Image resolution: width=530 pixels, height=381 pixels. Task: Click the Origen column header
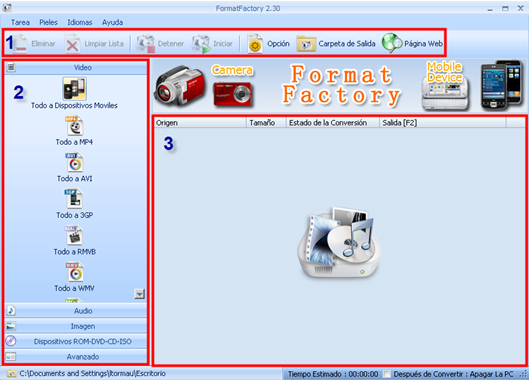pyautogui.click(x=200, y=123)
